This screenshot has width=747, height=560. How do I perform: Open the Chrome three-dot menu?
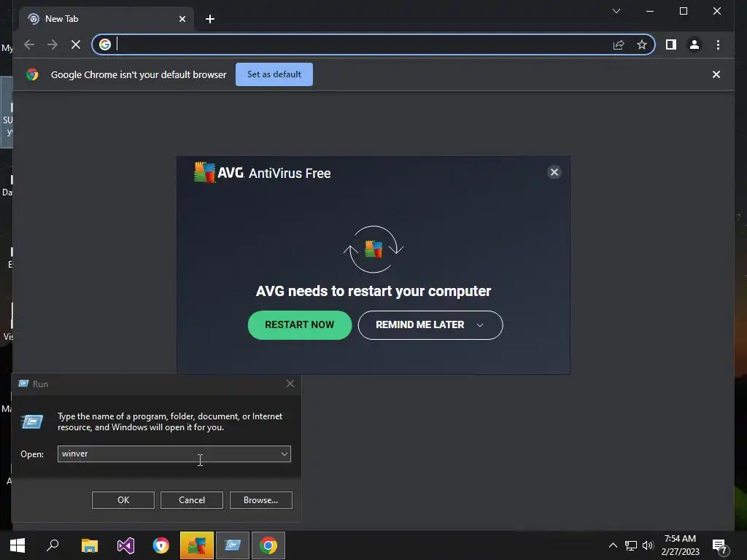pos(718,44)
